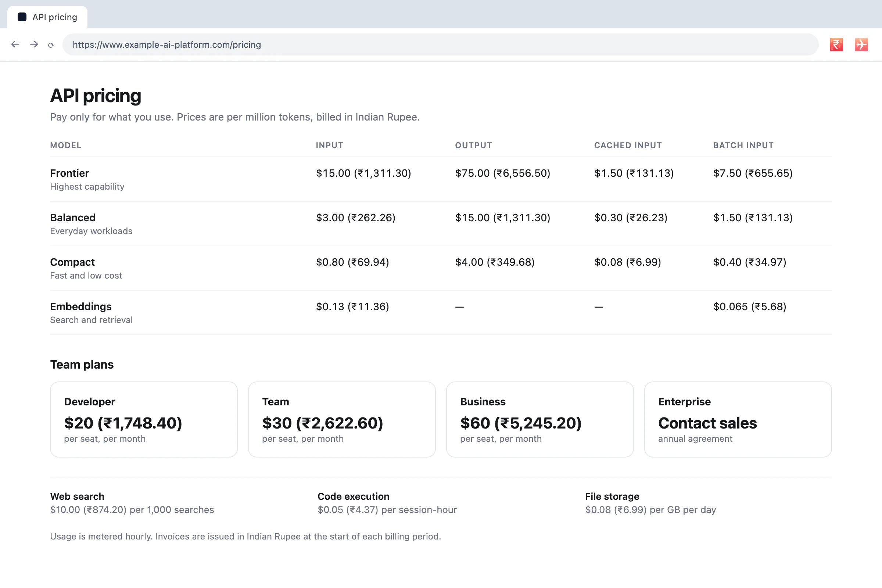This screenshot has height=588, width=882.
Task: Click the browser back arrow
Action: coord(15,44)
